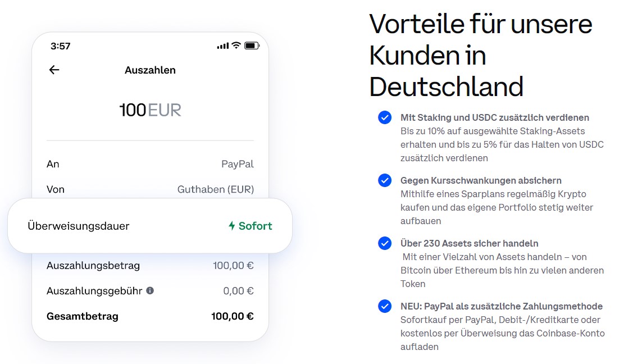Click the Auszahlen screen title
Screen dimensions: 633x364
pos(150,70)
